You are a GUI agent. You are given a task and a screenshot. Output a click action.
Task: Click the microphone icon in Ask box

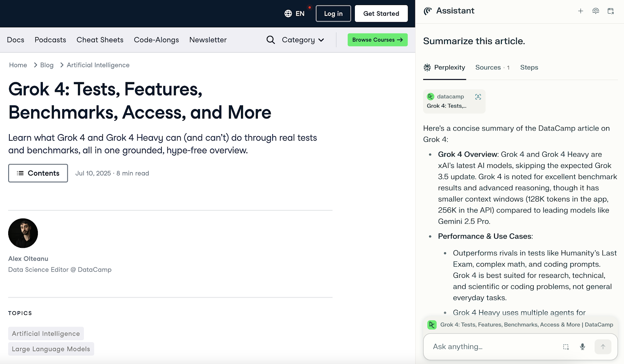[x=582, y=347]
